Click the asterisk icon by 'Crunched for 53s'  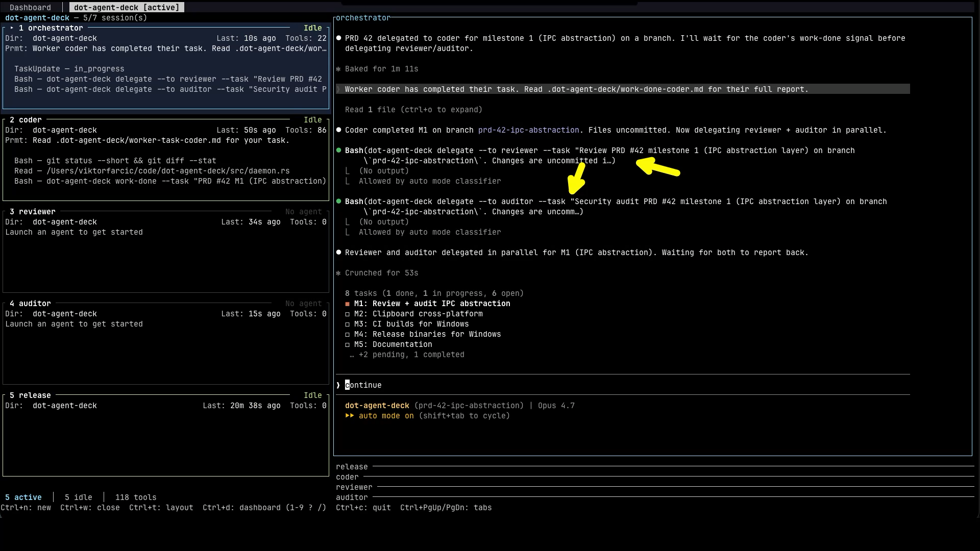(x=338, y=273)
